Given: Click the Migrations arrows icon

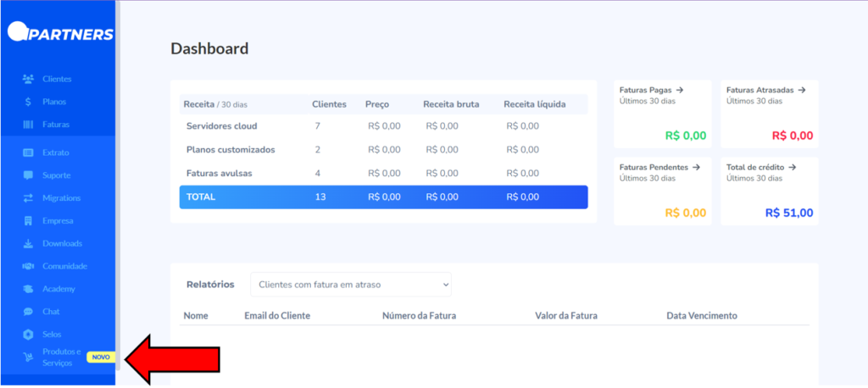Looking at the screenshot, I should pyautogui.click(x=29, y=198).
